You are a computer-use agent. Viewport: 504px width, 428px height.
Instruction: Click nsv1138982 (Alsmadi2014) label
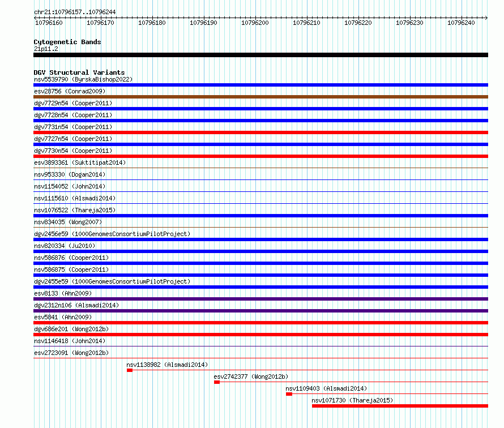coord(167,365)
